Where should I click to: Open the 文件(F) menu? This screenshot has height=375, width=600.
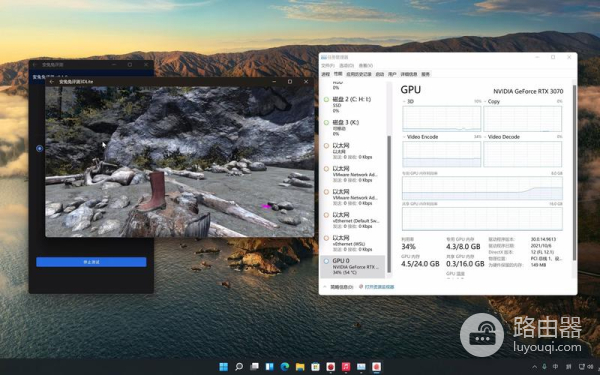tap(328, 65)
